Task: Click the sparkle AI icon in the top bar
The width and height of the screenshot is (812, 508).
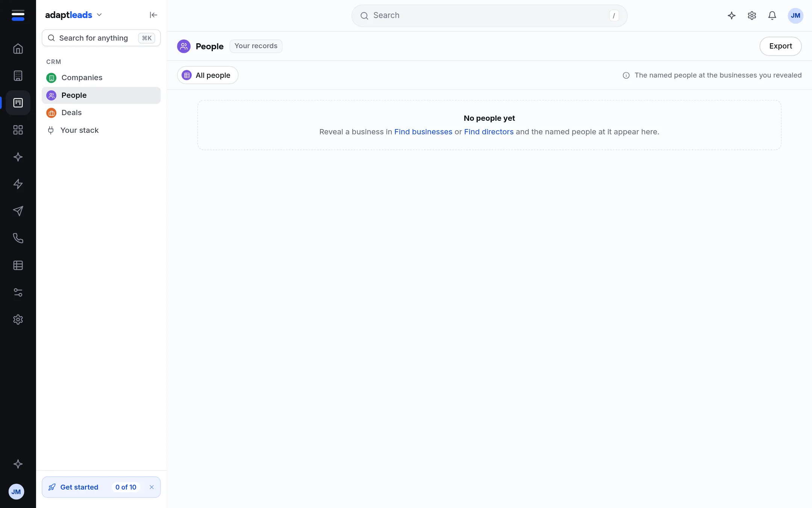Action: [x=732, y=15]
